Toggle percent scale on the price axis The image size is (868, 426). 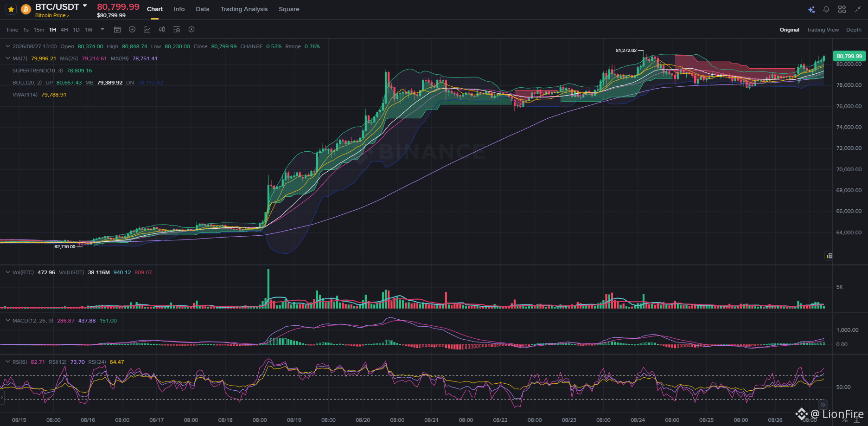pyautogui.click(x=845, y=420)
